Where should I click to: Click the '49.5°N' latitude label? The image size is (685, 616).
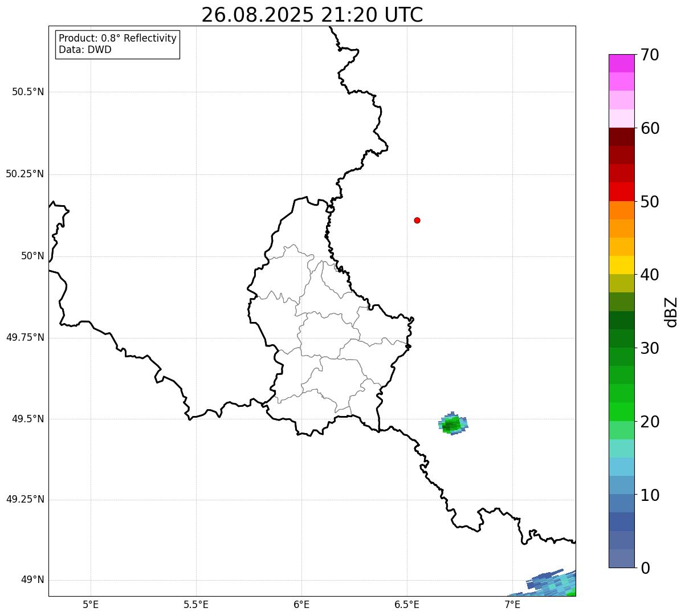pyautogui.click(x=28, y=419)
